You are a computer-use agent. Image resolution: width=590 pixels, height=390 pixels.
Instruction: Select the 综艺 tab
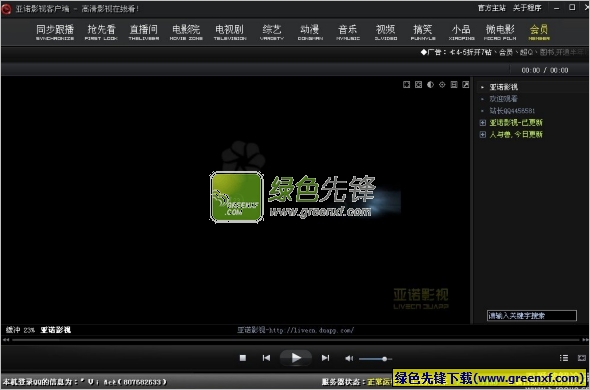click(272, 32)
